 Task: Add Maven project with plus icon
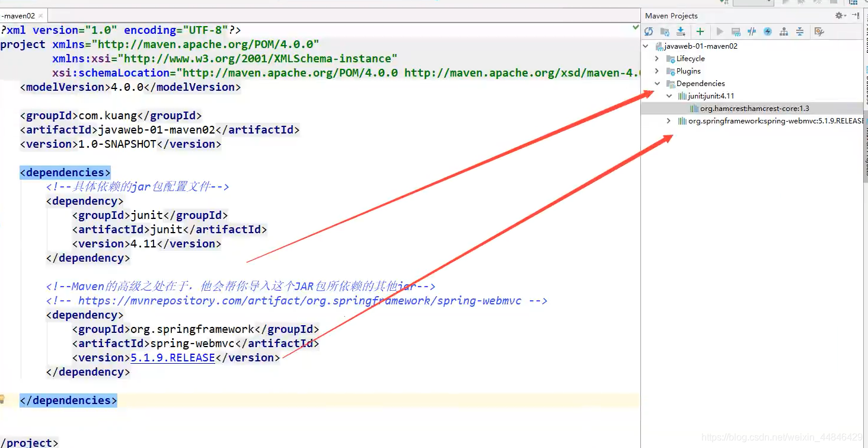coord(700,31)
